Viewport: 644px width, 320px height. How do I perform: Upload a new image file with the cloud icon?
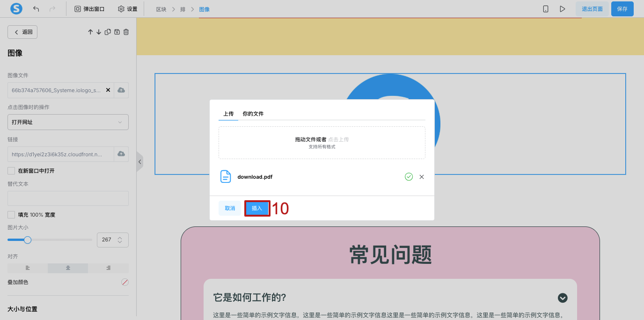pos(121,90)
